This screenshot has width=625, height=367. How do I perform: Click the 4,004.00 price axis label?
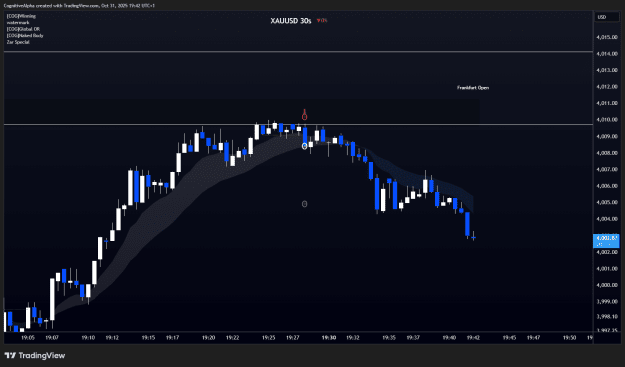pos(607,219)
